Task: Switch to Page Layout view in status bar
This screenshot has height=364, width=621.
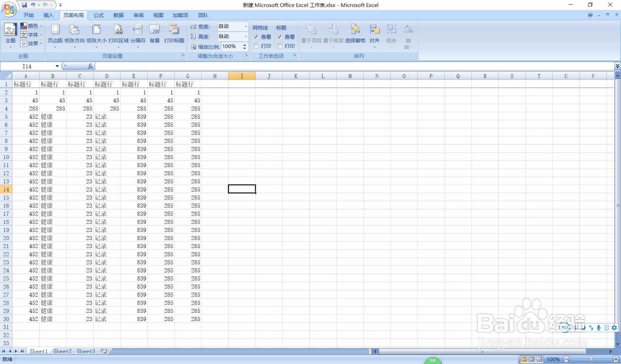Action: click(x=532, y=359)
